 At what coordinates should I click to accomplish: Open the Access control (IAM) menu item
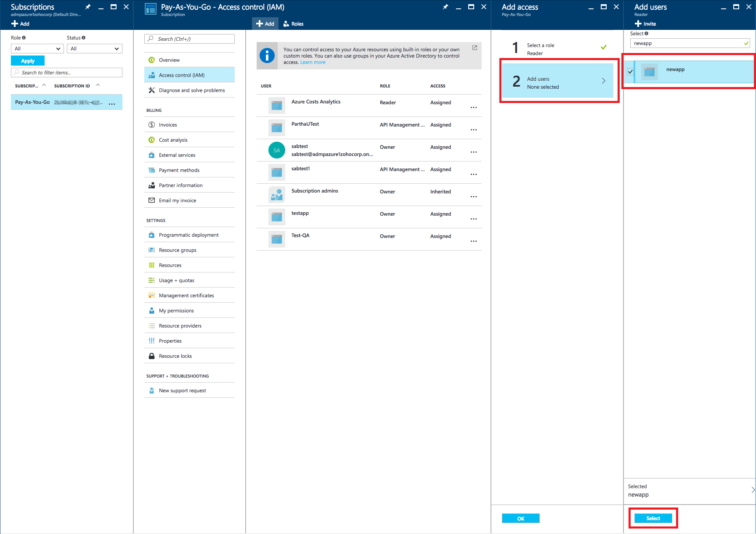click(189, 75)
